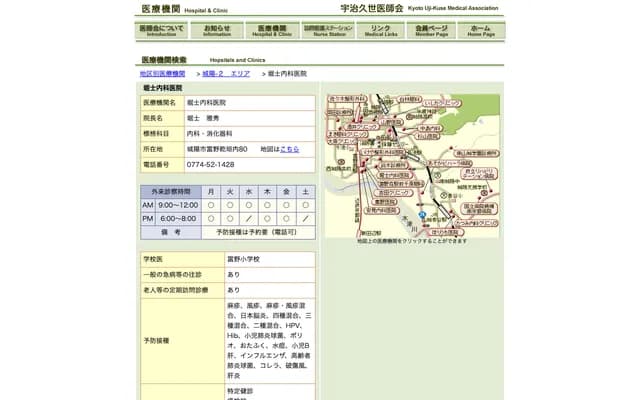Click the 土 column header in schedule table
The height and width of the screenshot is (400, 640).
coord(305,192)
